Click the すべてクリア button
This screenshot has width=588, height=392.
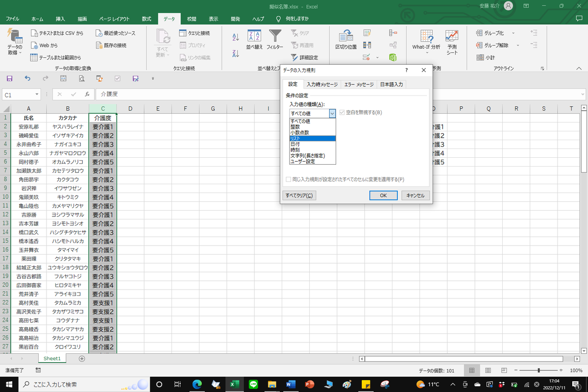[299, 196]
